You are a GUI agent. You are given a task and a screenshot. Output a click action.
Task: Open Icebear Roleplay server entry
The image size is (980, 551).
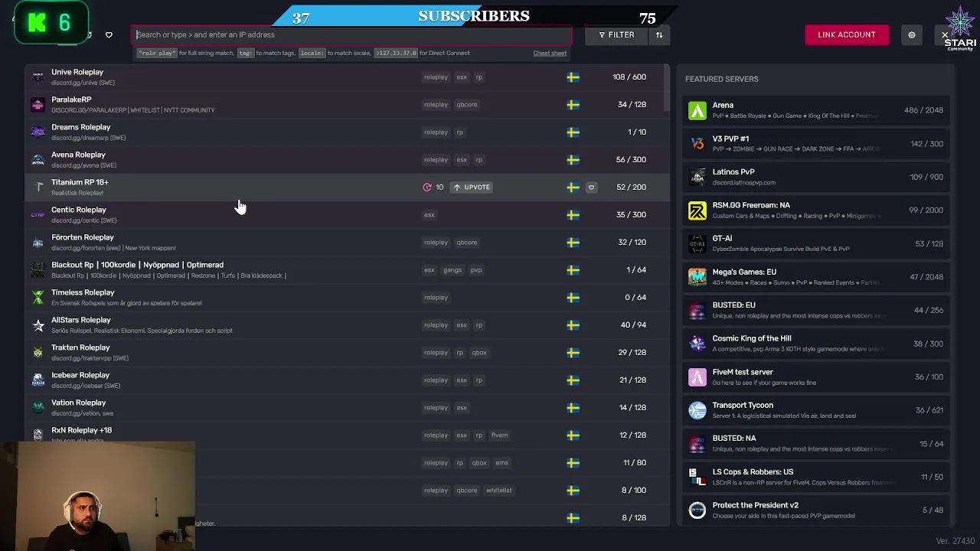coord(347,380)
